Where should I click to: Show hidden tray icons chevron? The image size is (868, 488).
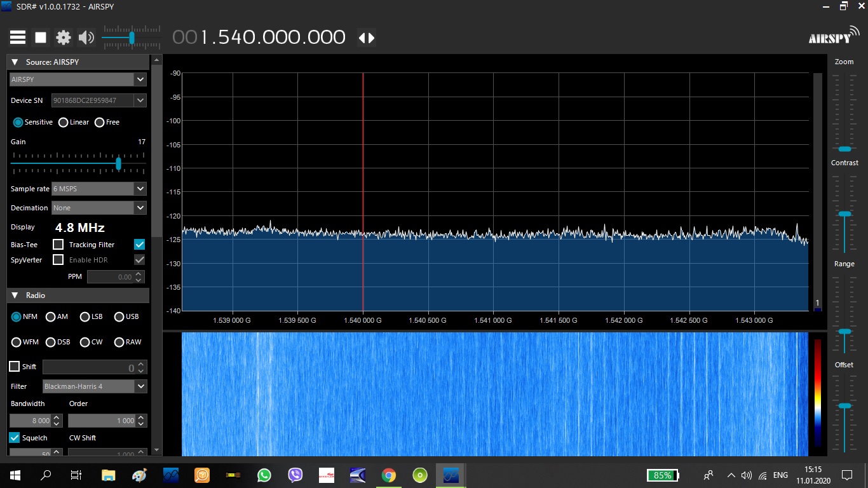(x=731, y=475)
